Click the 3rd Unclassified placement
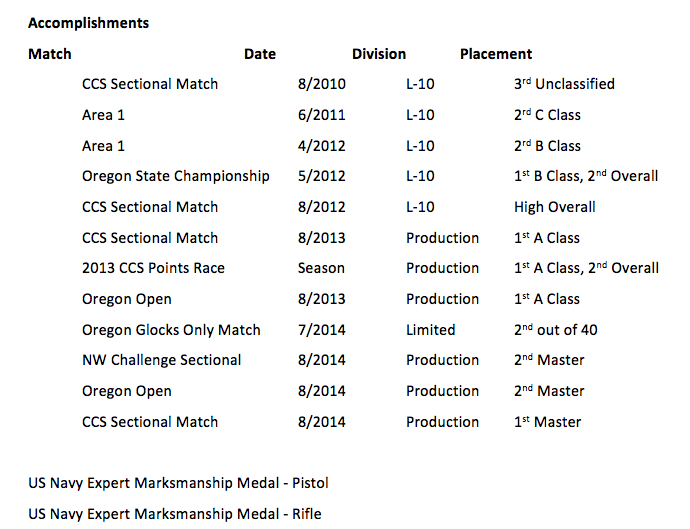The height and width of the screenshot is (529, 690). (x=564, y=84)
